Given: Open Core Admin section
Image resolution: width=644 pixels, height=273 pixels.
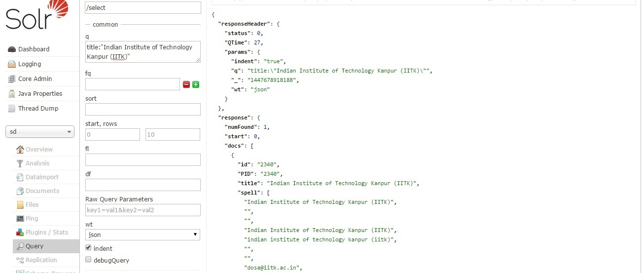Looking at the screenshot, I should (35, 79).
